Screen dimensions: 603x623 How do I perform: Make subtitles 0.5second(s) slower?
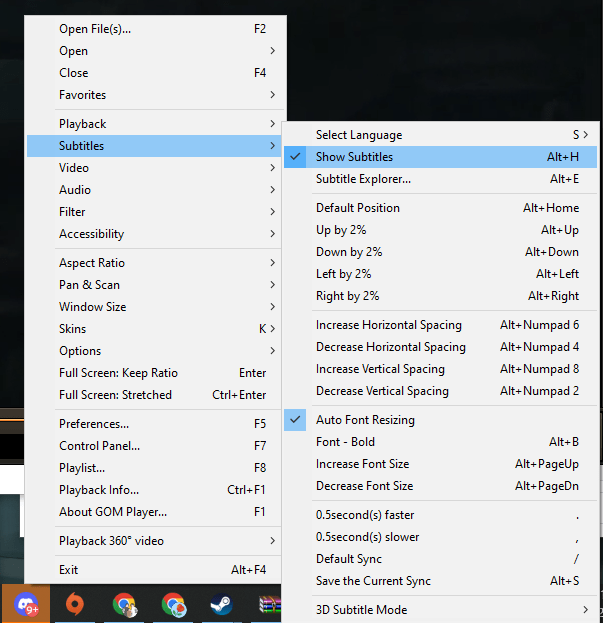pyautogui.click(x=440, y=537)
